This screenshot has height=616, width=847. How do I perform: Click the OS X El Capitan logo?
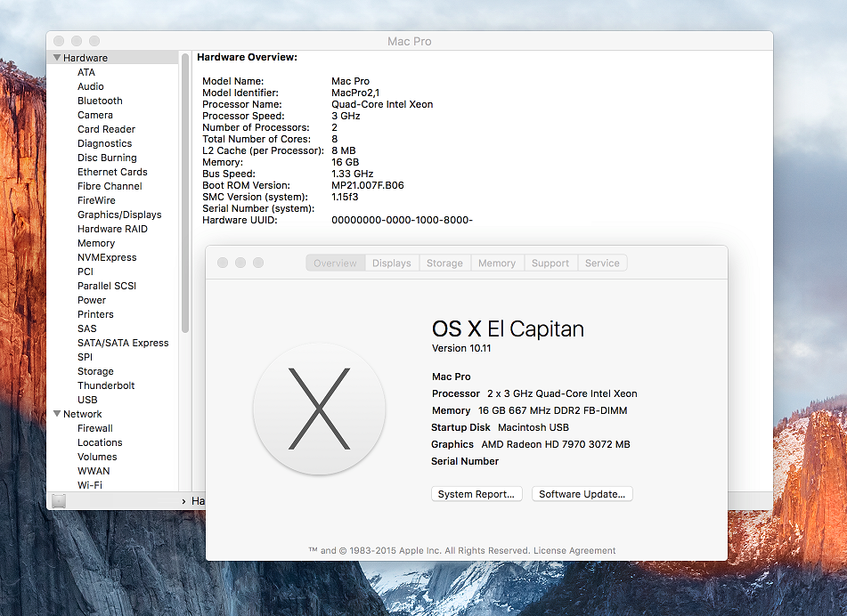point(319,409)
